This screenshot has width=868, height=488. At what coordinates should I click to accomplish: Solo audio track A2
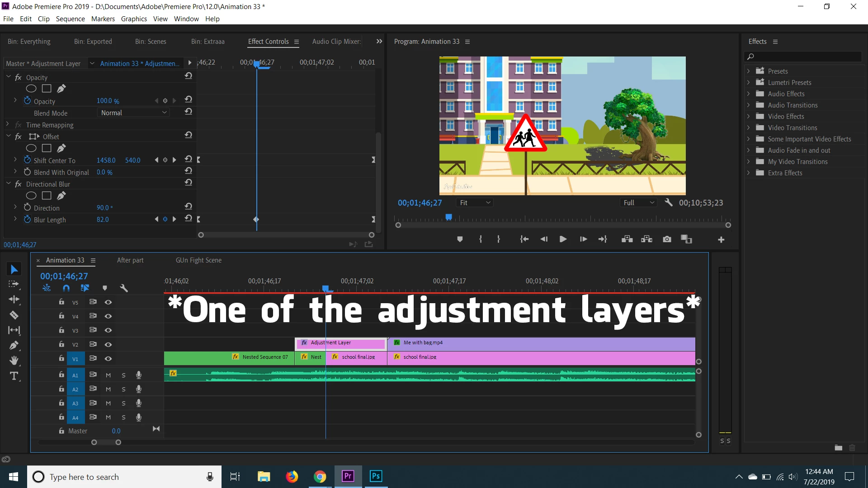pyautogui.click(x=123, y=389)
